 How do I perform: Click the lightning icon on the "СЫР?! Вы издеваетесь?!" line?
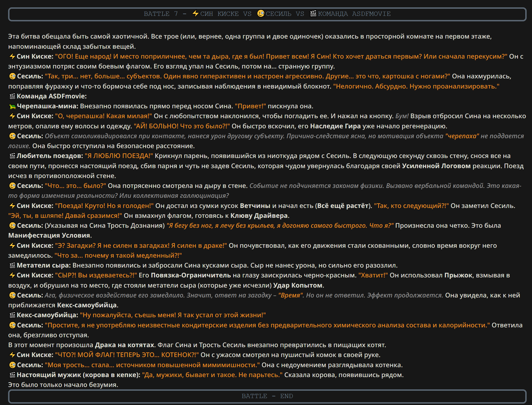coord(12,275)
